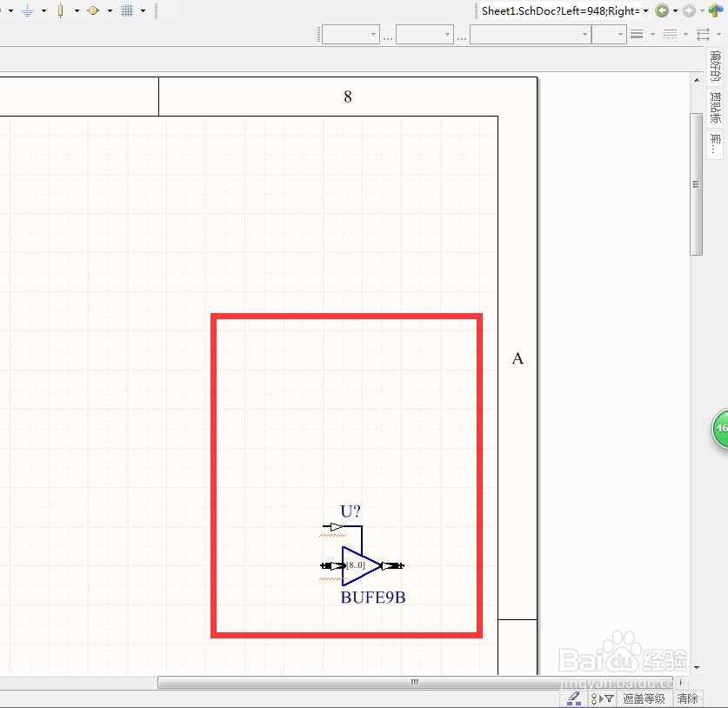The width and height of the screenshot is (728, 708).
Task: Click the line end arrows icon
Action: point(704,34)
